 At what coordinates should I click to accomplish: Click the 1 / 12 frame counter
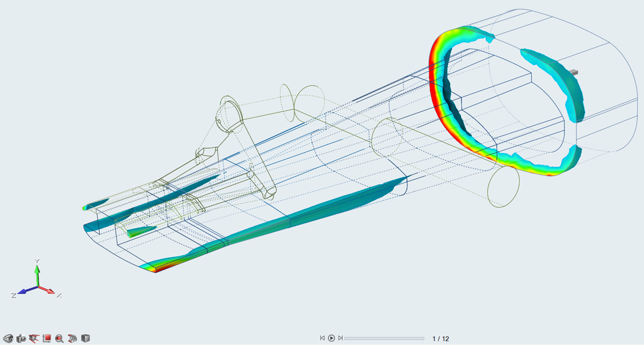coord(441,339)
